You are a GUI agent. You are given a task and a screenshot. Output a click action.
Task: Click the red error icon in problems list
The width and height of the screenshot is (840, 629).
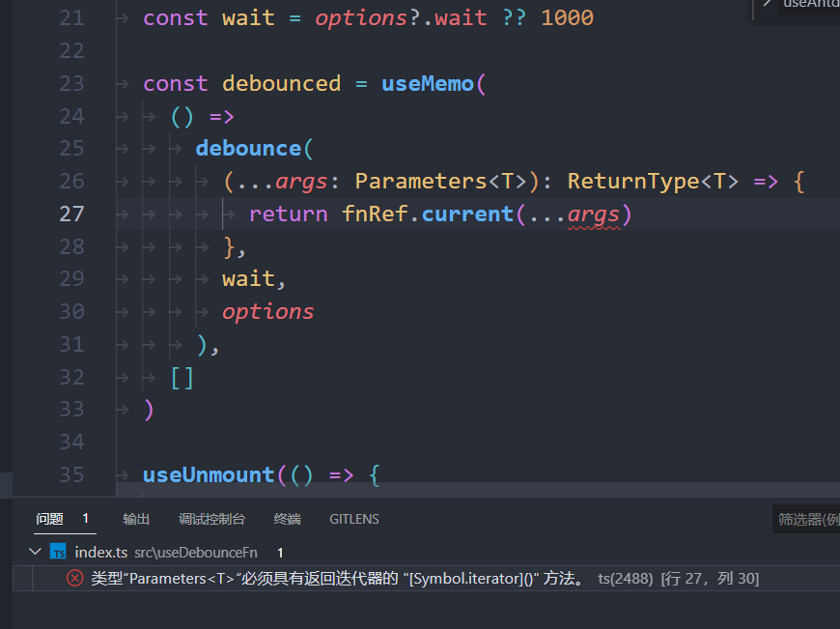point(75,578)
